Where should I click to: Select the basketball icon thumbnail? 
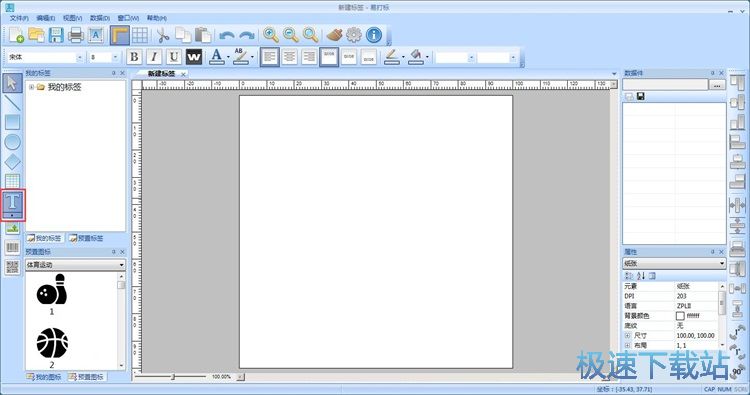point(52,343)
